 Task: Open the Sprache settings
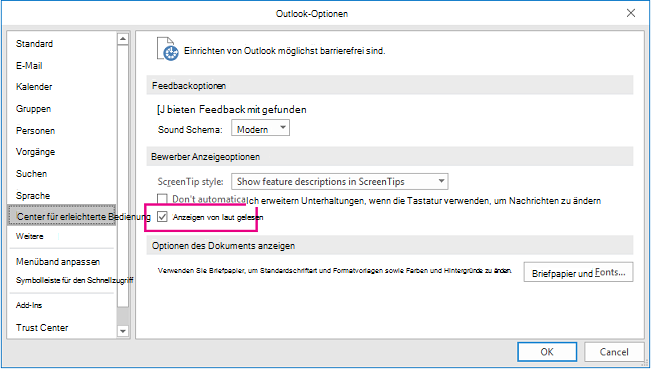tap(33, 195)
